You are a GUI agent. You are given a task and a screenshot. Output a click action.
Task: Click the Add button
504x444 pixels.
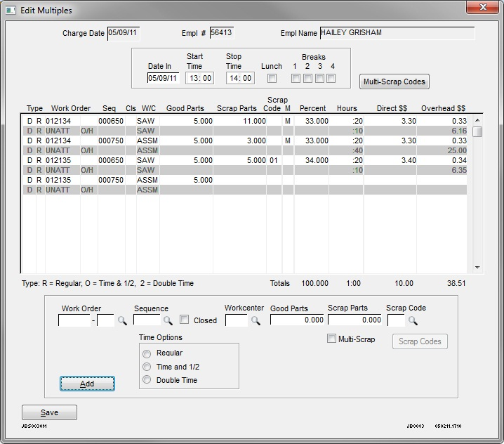[x=87, y=384]
